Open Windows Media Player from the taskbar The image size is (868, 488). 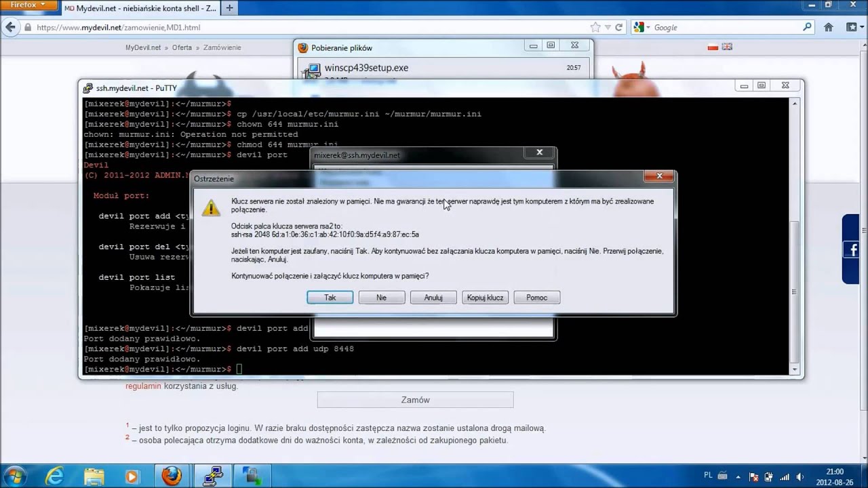pyautogui.click(x=132, y=475)
